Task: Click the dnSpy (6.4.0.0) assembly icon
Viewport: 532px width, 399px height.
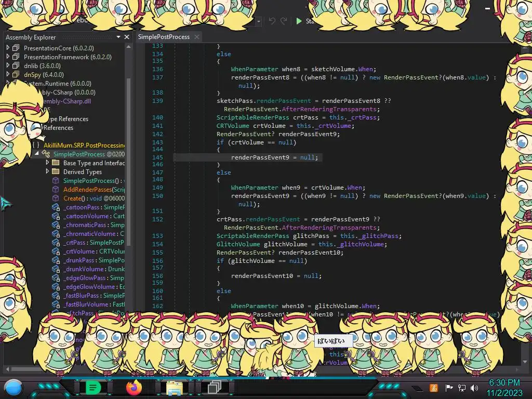Action: tap(16, 74)
